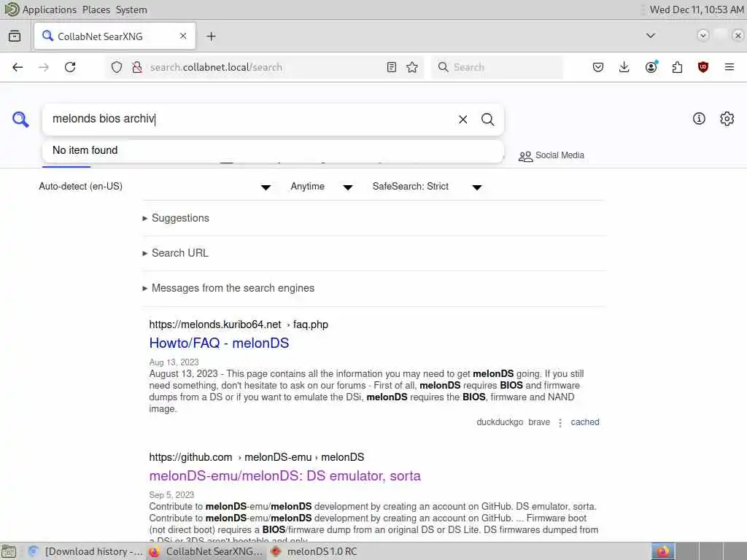Switch to melonDS 1.0 RC taskbar window
This screenshot has width=747, height=560.
pos(314,551)
